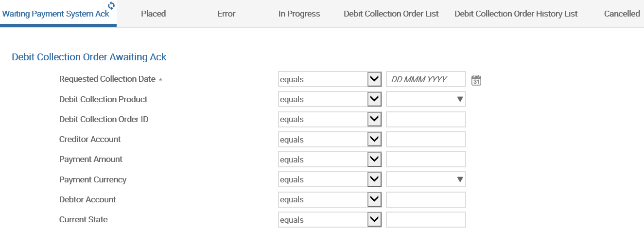Focus the Debit Collection Order ID text field
Screen dimensions: 644x232
(x=425, y=119)
